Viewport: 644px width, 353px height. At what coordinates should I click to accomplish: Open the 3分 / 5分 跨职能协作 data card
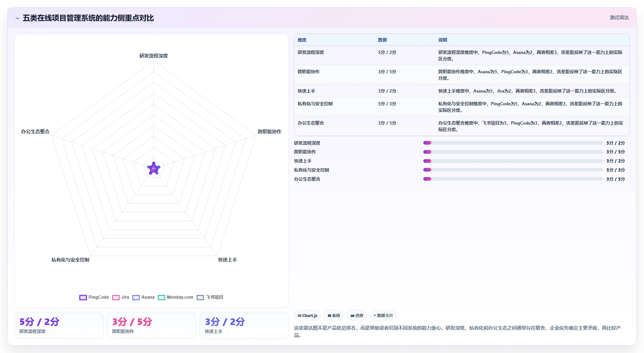152,325
